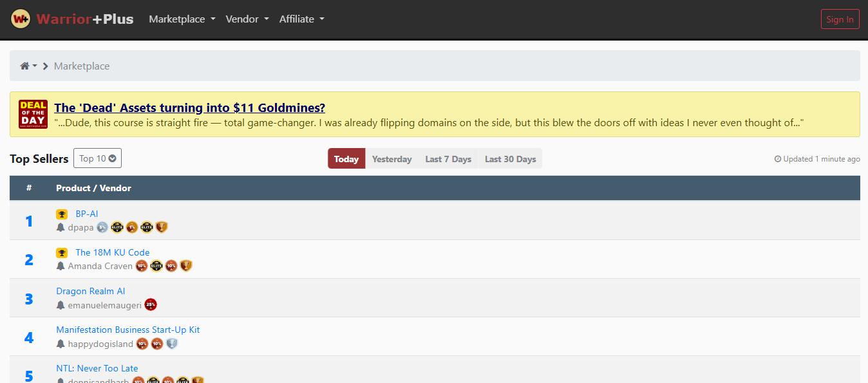
Task: Click vendor name Amanda Craven
Action: coord(100,266)
